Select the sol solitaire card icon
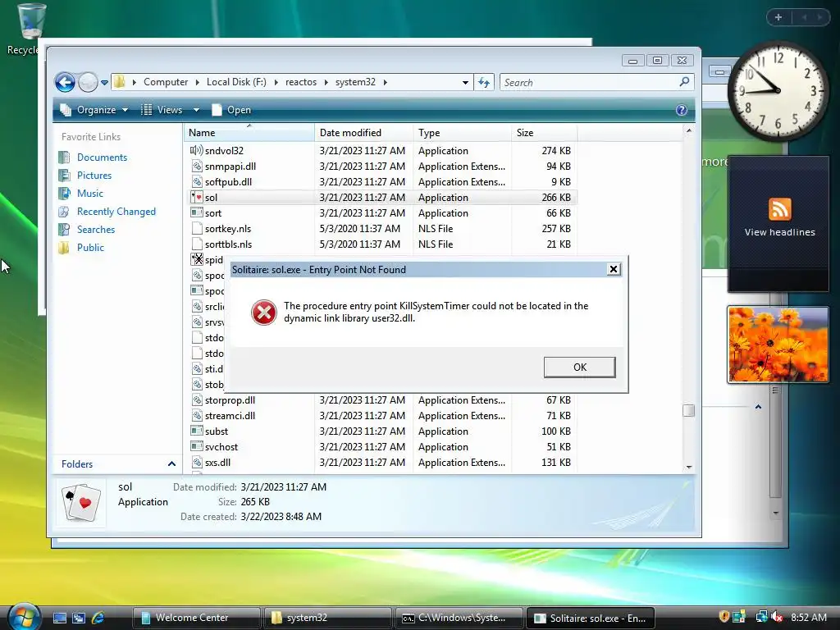 [197, 197]
